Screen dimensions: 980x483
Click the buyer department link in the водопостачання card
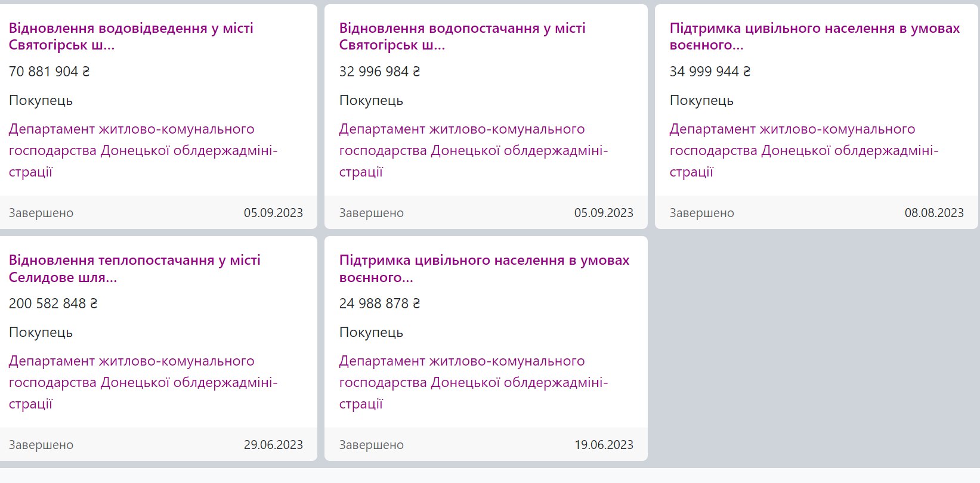pos(474,150)
